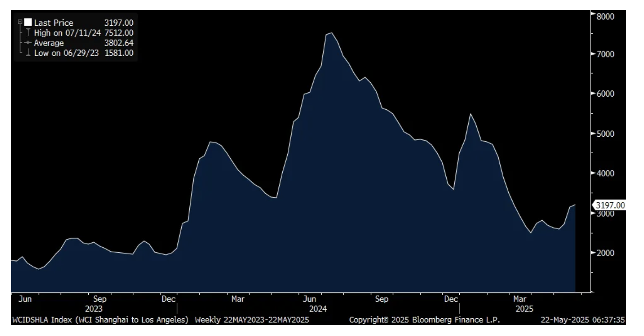Click the WCIDSHLA Index ticker description
Screen dimensions: 644x336
pyautogui.click(x=100, y=320)
